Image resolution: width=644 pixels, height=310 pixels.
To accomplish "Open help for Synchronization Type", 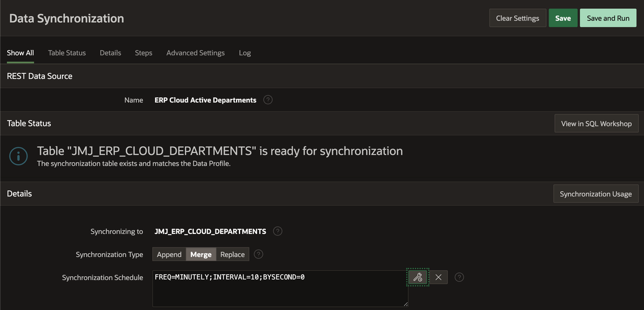I will click(259, 254).
